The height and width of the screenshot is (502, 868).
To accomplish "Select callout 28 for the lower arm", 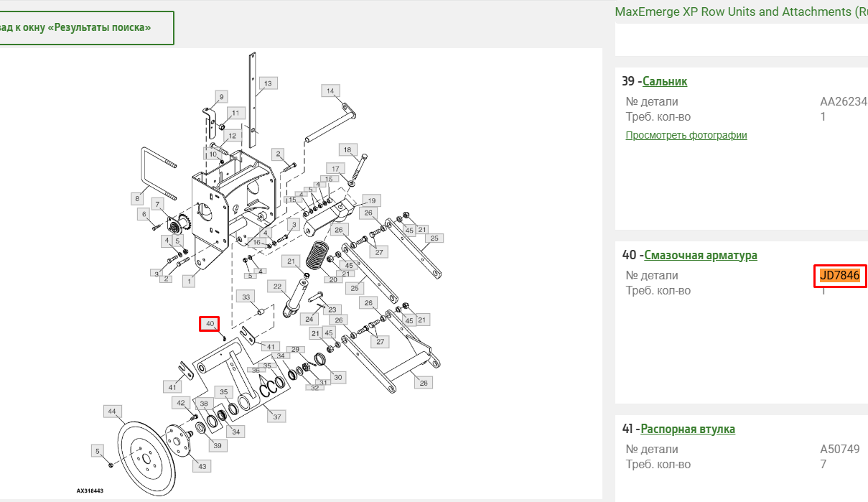I will pos(424,383).
